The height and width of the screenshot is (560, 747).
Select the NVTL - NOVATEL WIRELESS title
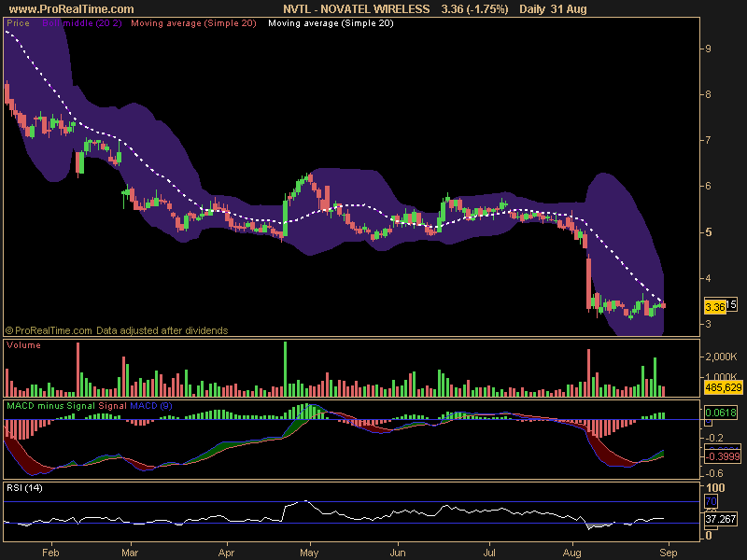click(357, 9)
